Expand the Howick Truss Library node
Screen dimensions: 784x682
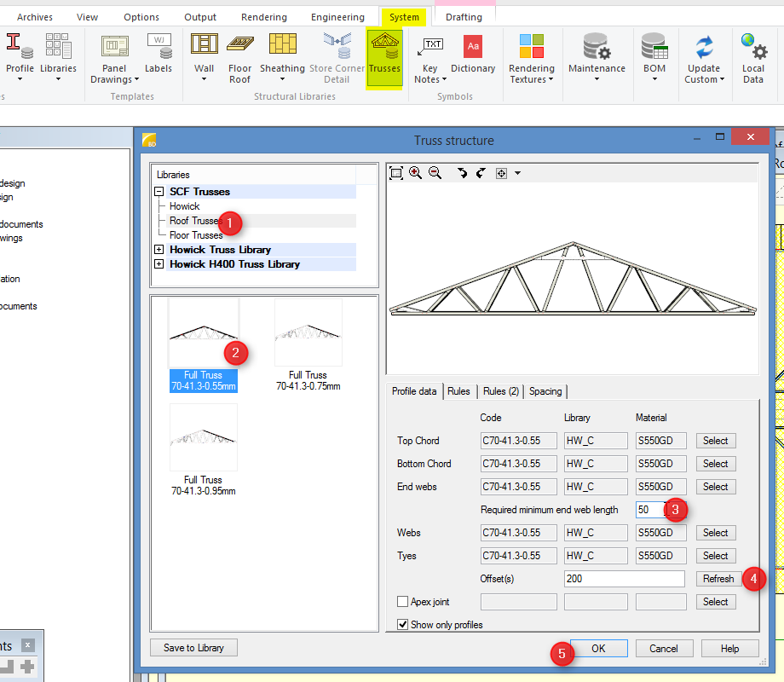159,250
